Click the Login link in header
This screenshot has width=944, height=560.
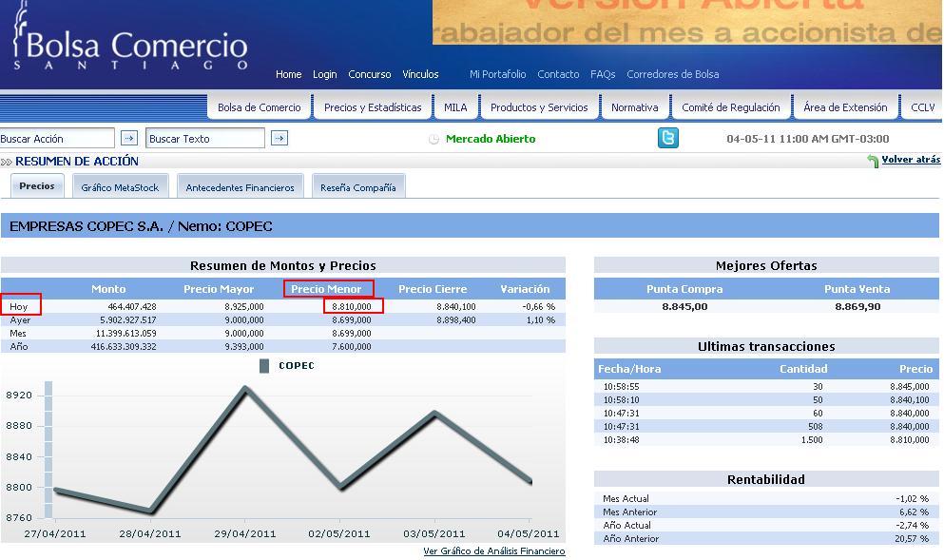[324, 74]
